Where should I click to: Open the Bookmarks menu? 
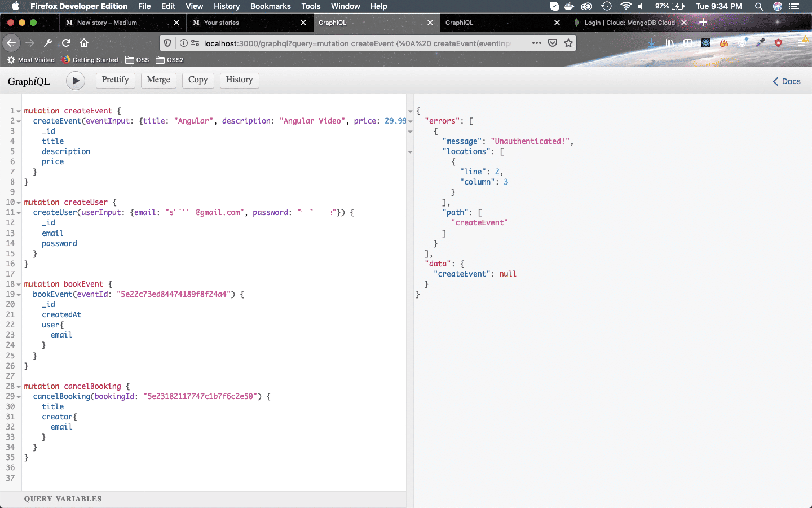(x=271, y=6)
